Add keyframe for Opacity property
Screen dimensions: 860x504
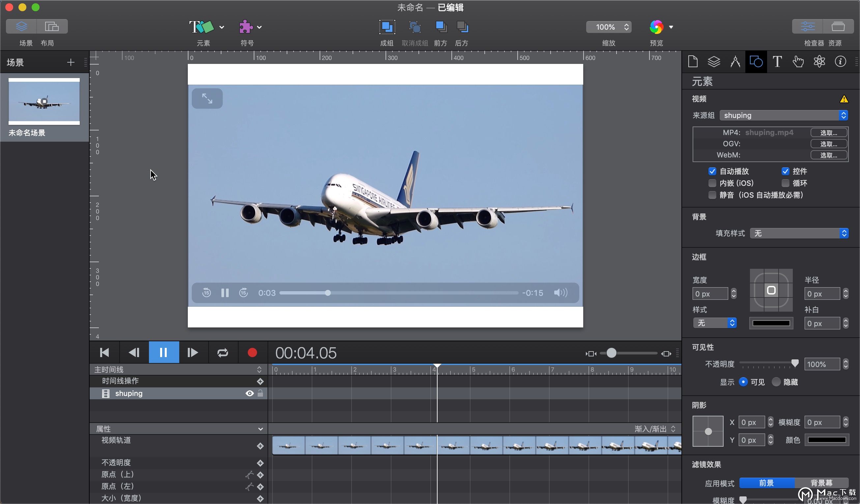coord(260,463)
